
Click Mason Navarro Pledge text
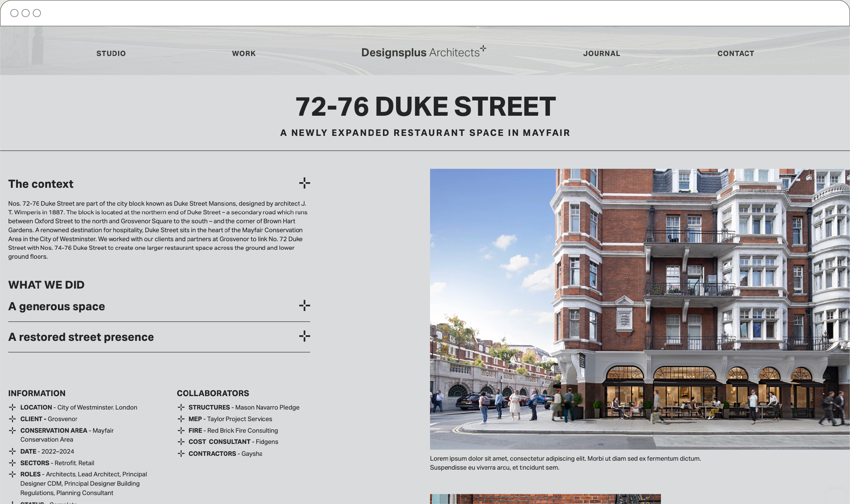click(x=267, y=407)
